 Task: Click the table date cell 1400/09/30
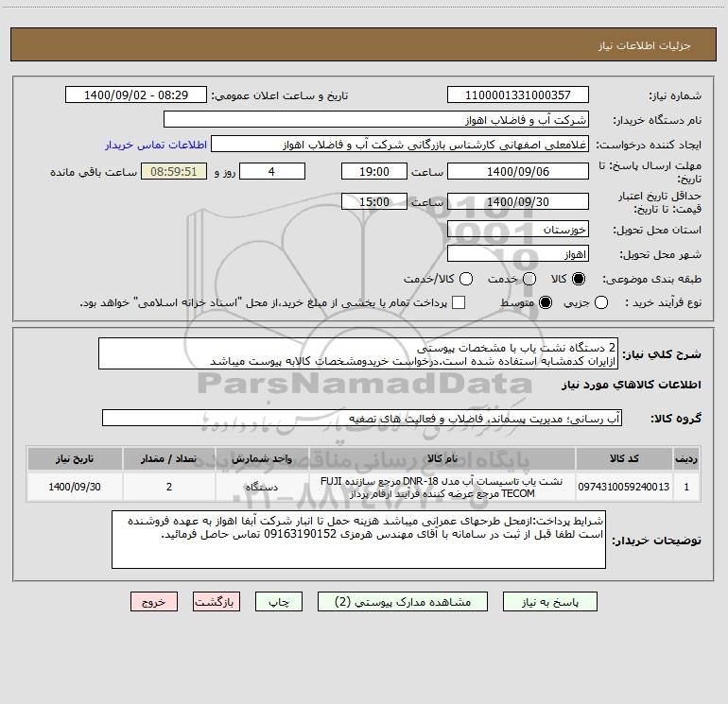[75, 487]
